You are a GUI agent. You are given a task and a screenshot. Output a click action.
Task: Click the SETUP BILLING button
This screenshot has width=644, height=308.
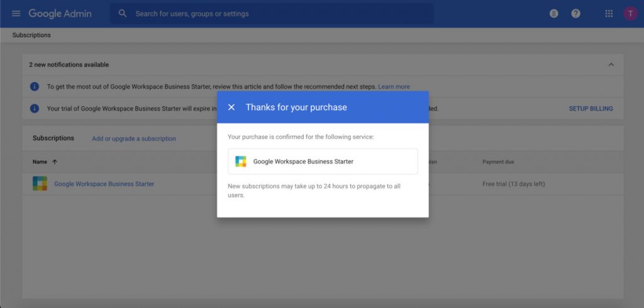[591, 108]
